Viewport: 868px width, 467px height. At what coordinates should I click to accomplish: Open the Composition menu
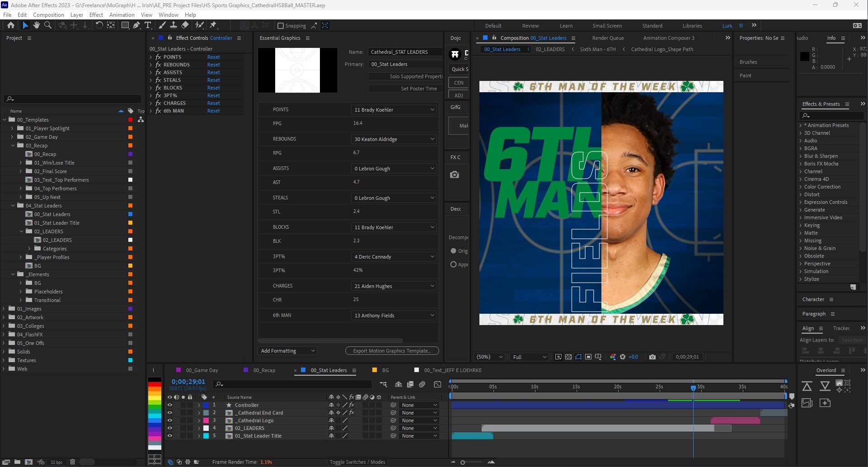click(48, 14)
